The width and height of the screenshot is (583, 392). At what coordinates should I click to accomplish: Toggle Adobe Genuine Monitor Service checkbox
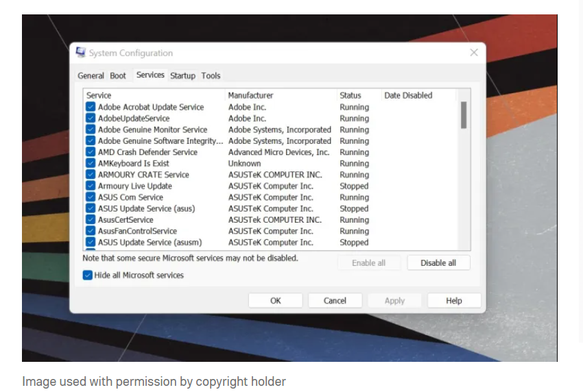(x=91, y=130)
